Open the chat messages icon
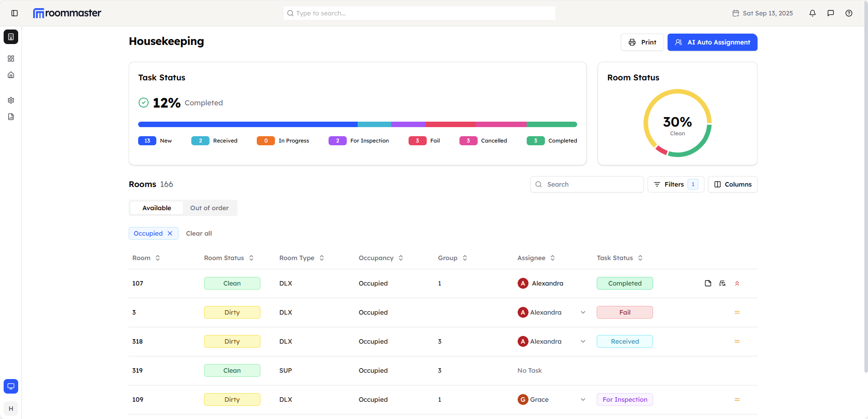The width and height of the screenshot is (868, 419). 831,13
